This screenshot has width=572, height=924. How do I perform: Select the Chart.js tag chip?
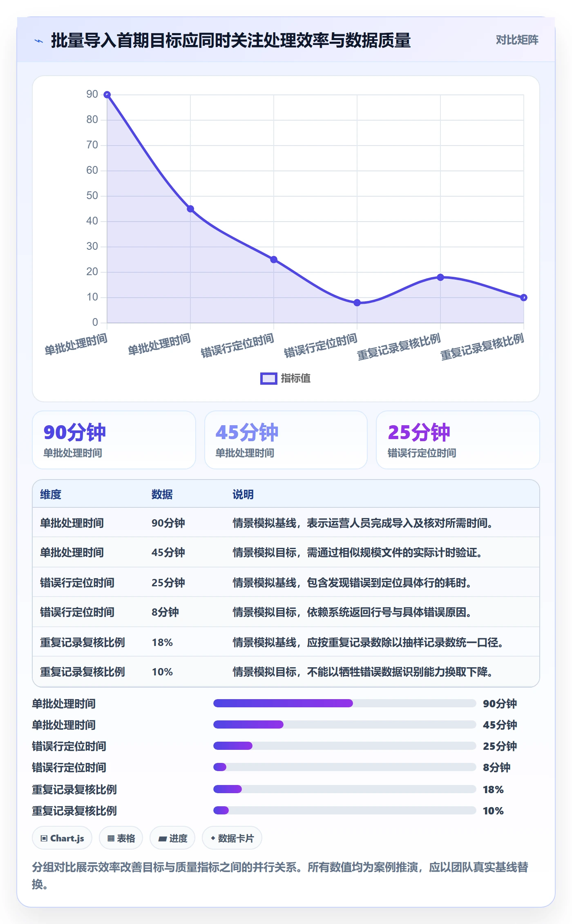point(62,838)
